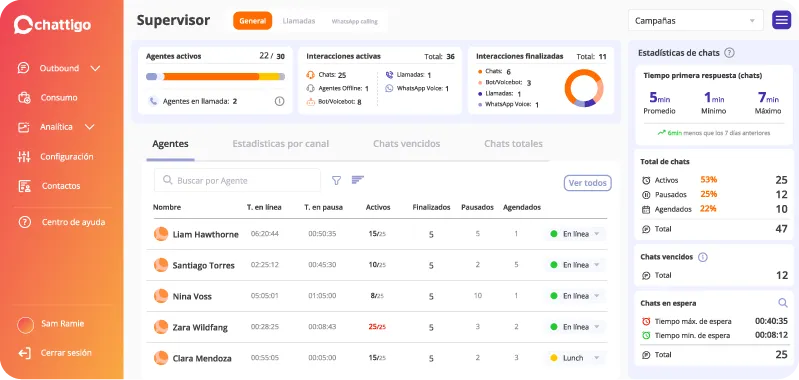The width and height of the screenshot is (799, 380).
Task: Switch to the WhatsApp calling tab
Action: 355,21
